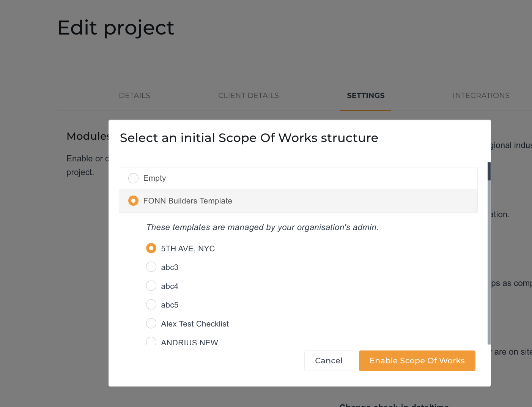Cancel the Scope Of Works dialog

coord(329,361)
